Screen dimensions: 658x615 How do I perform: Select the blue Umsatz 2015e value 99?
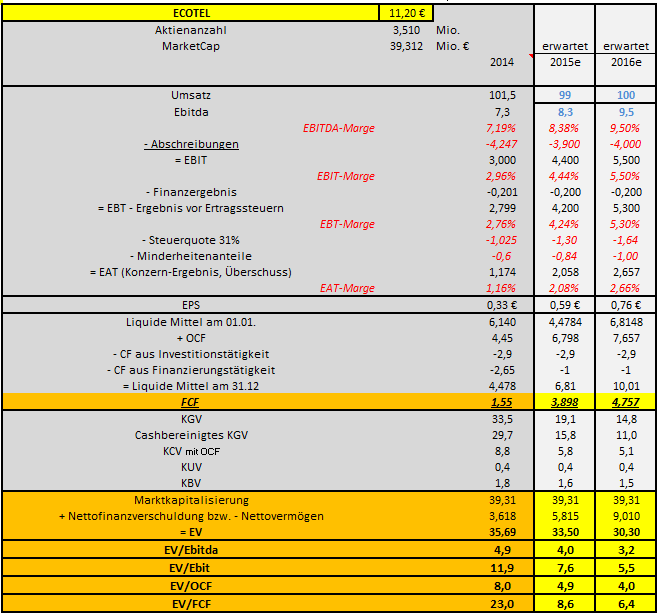pyautogui.click(x=565, y=95)
